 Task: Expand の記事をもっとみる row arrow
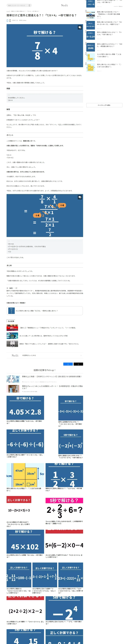click(x=81, y=355)
